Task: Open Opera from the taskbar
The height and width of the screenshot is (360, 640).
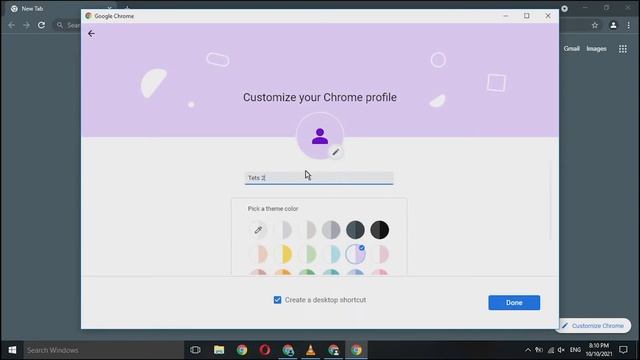Action: (264, 350)
